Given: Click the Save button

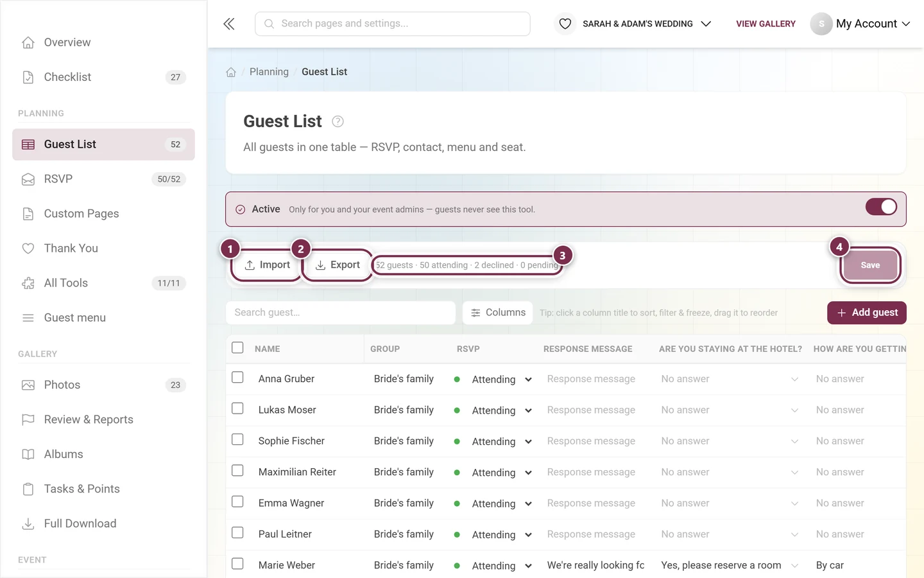Looking at the screenshot, I should (870, 265).
